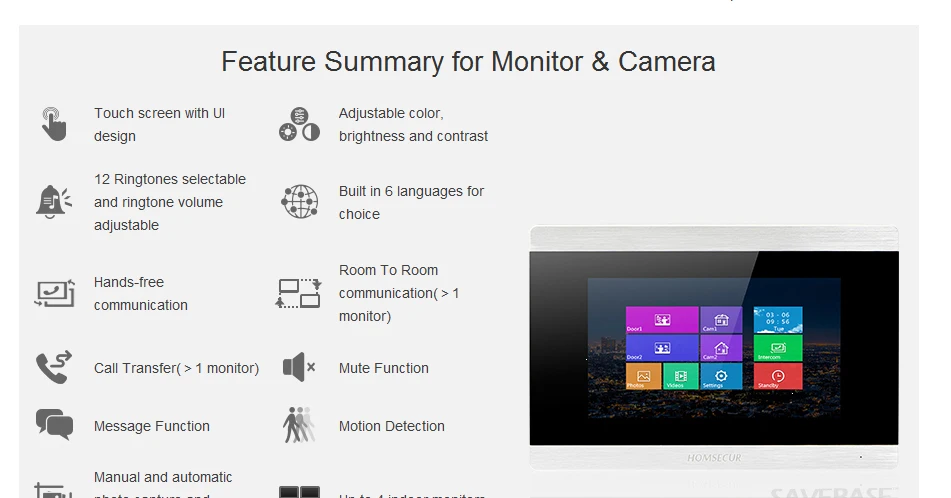The width and height of the screenshot is (951, 498).
Task: Click 'Motion Detection' text
Action: point(391,426)
